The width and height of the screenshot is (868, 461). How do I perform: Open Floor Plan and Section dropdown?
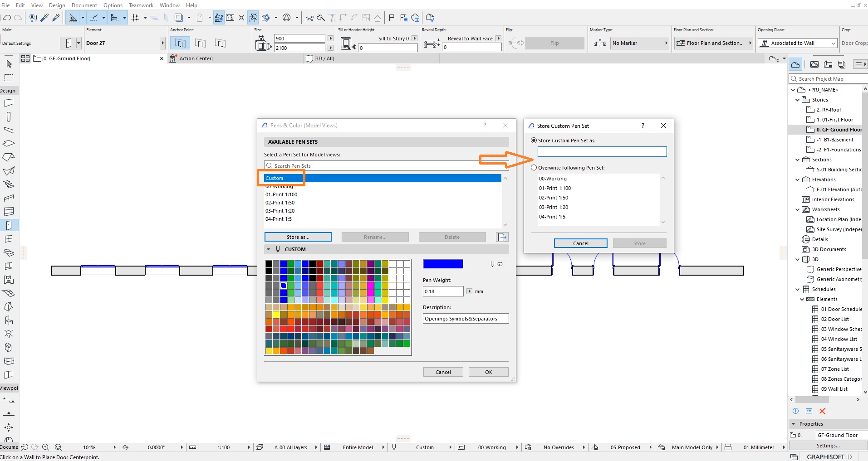(x=713, y=43)
